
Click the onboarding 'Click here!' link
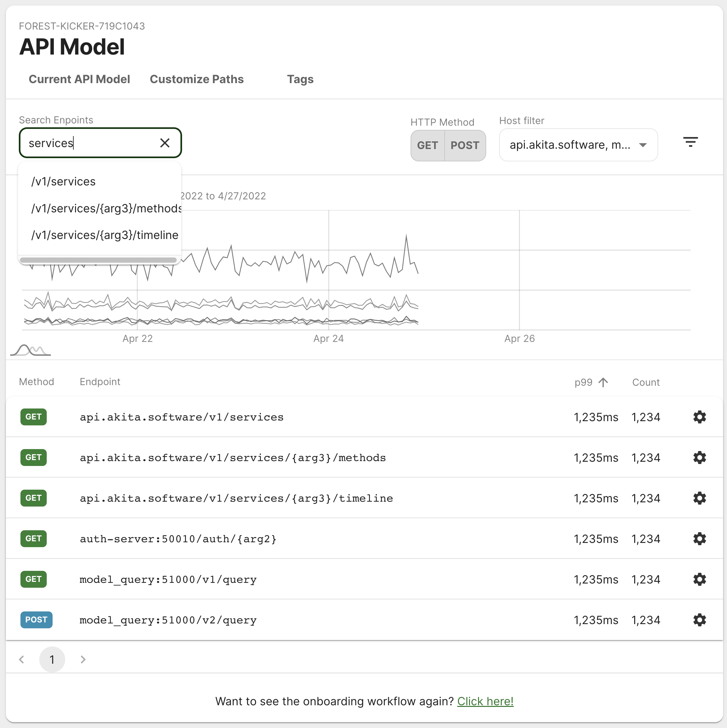tap(485, 701)
